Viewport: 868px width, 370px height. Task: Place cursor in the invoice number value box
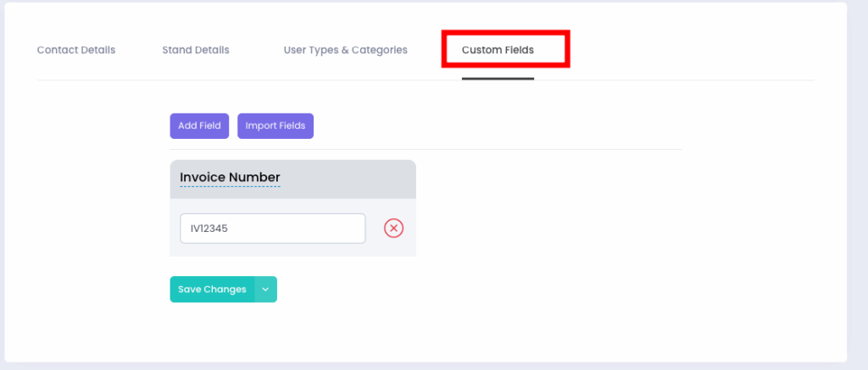[x=272, y=229]
